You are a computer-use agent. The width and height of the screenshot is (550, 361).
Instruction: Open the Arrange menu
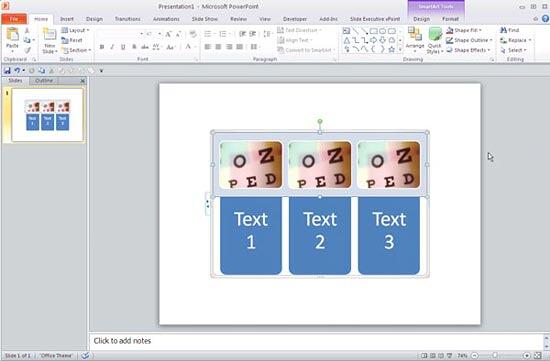click(x=415, y=40)
